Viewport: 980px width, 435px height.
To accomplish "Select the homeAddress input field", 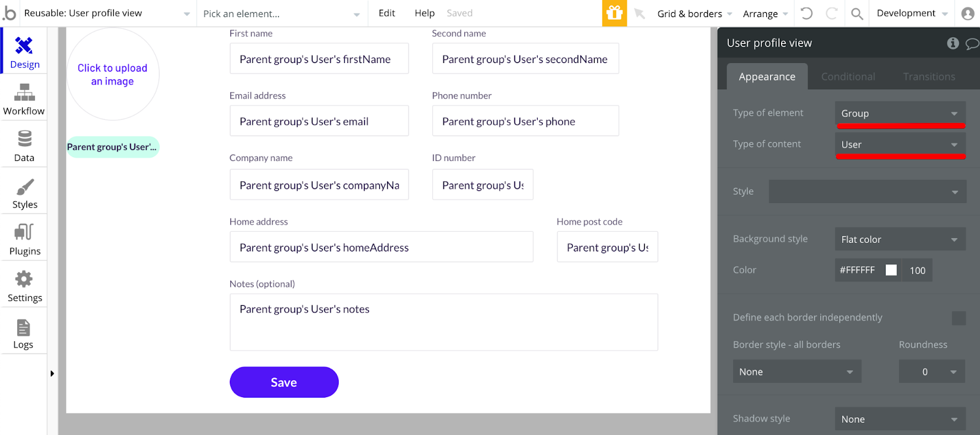I will tap(382, 247).
